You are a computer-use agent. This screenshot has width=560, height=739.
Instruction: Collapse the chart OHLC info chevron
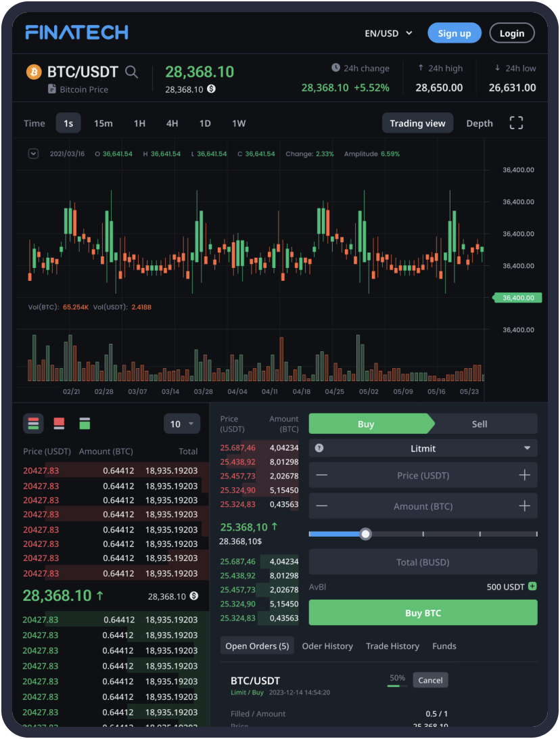(x=33, y=154)
